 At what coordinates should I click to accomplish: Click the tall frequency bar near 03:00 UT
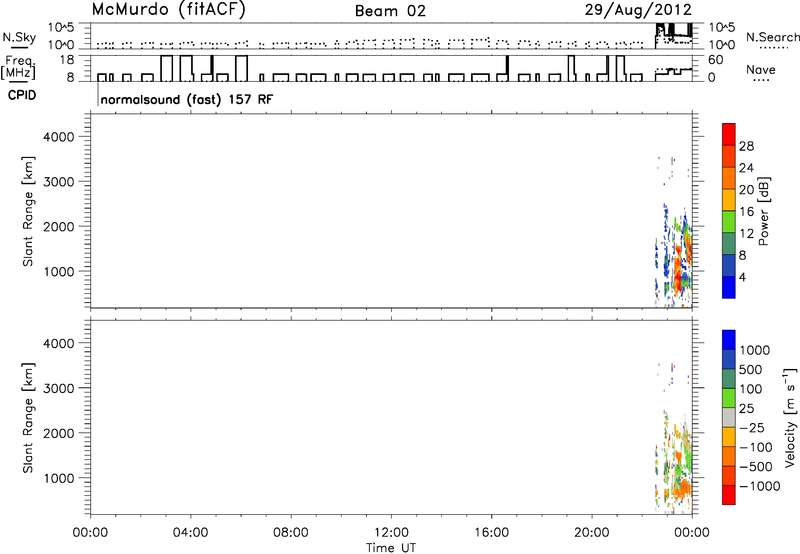click(166, 68)
